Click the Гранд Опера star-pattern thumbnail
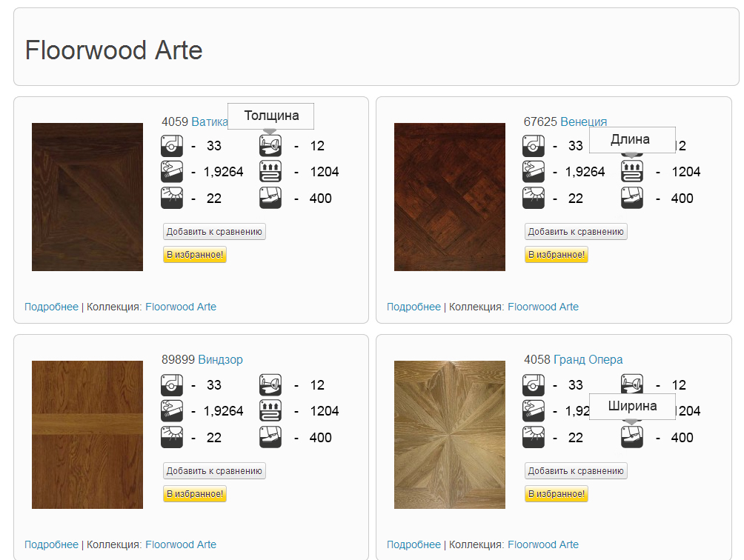This screenshot has height=560, width=744. click(450, 435)
